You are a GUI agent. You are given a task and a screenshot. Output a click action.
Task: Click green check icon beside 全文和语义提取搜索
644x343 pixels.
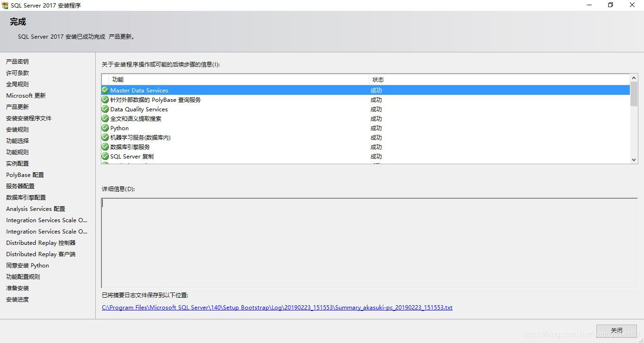pyautogui.click(x=105, y=118)
